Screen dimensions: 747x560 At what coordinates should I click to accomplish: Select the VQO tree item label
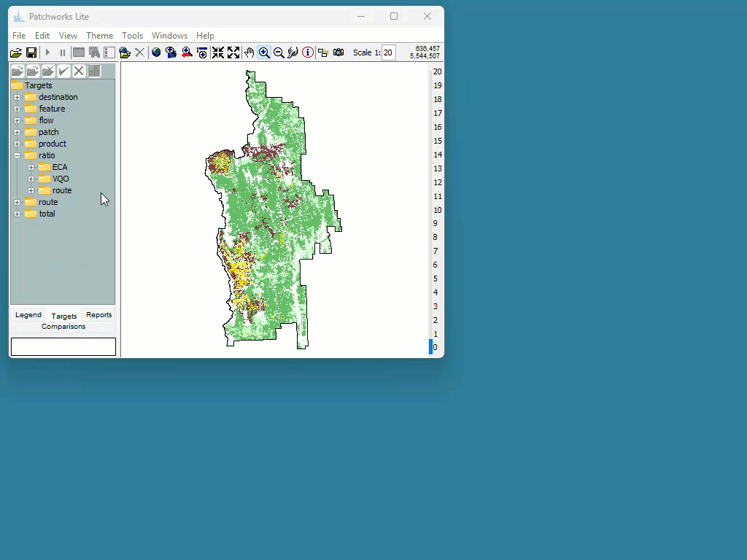(x=61, y=179)
